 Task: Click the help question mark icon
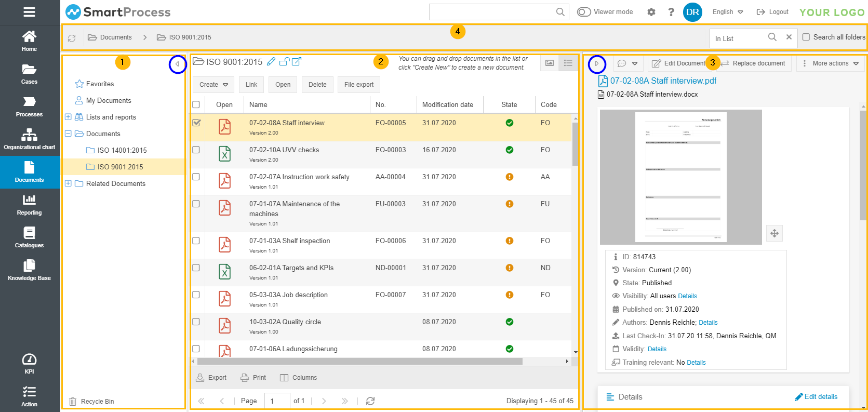coord(671,12)
